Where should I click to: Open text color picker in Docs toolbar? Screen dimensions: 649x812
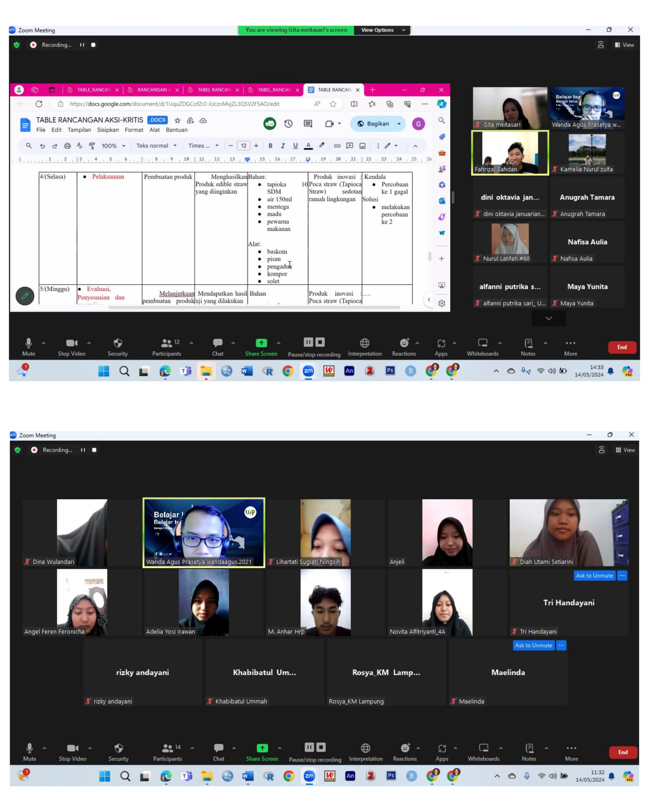coord(308,146)
